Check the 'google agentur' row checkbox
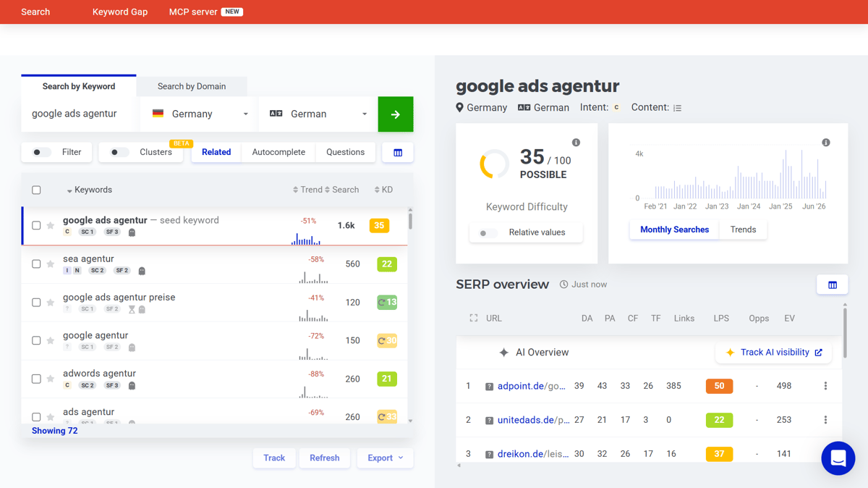This screenshot has width=868, height=488. [x=36, y=341]
